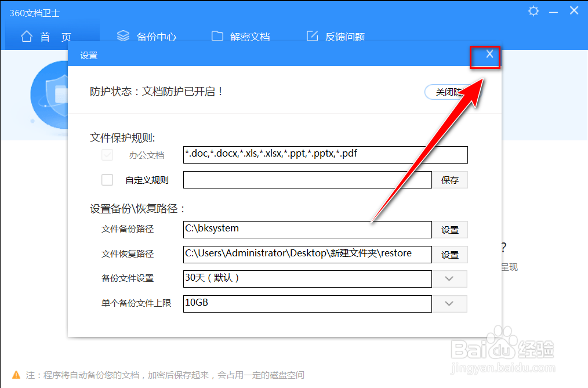Viewport: 588px width, 388px height.
Task: Click 保存 button for custom rule
Action: tap(450, 180)
